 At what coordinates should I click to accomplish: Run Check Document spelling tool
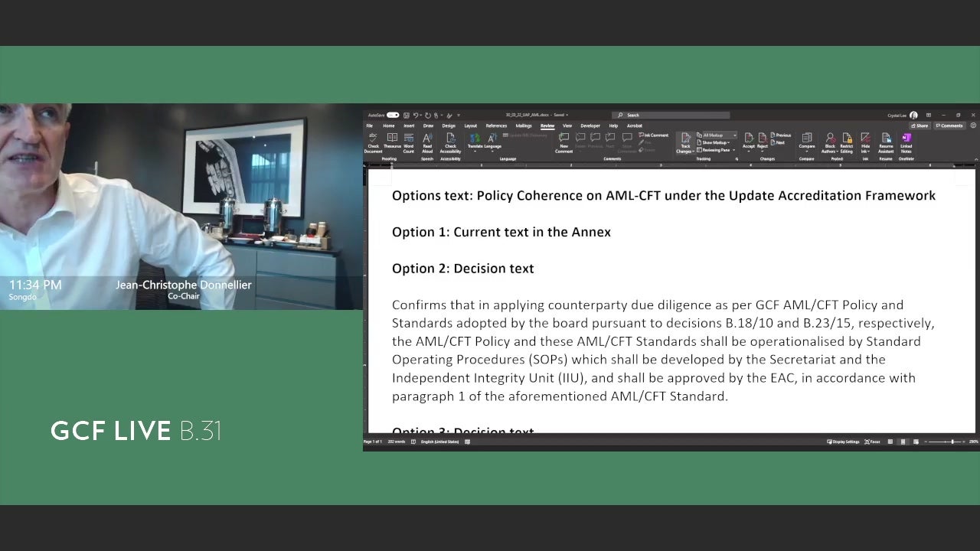tap(373, 142)
